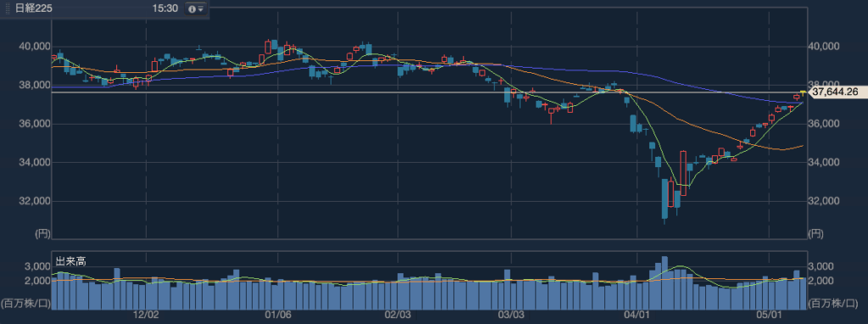Click the 出来高 volume panel label
The width and height of the screenshot is (868, 324).
(x=70, y=261)
